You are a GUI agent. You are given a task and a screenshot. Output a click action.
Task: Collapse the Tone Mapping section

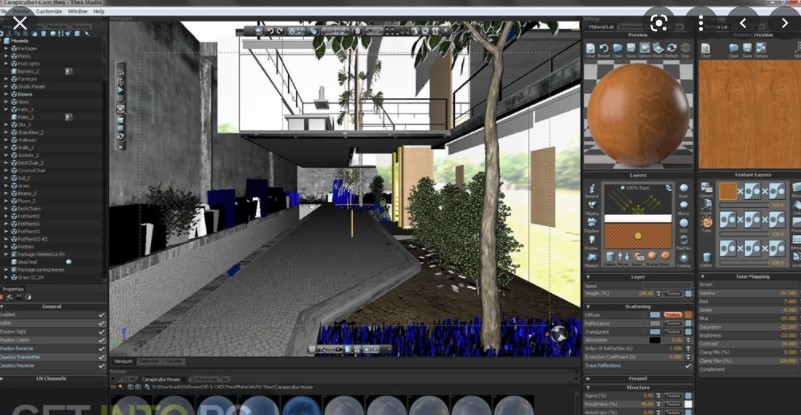pos(701,276)
